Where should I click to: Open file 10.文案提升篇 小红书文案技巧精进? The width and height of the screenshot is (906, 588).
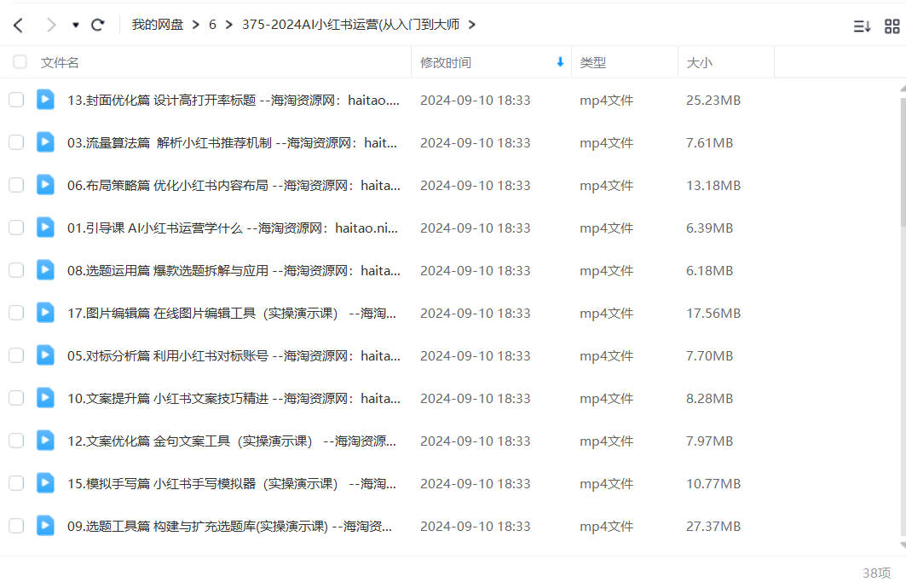[x=234, y=399]
